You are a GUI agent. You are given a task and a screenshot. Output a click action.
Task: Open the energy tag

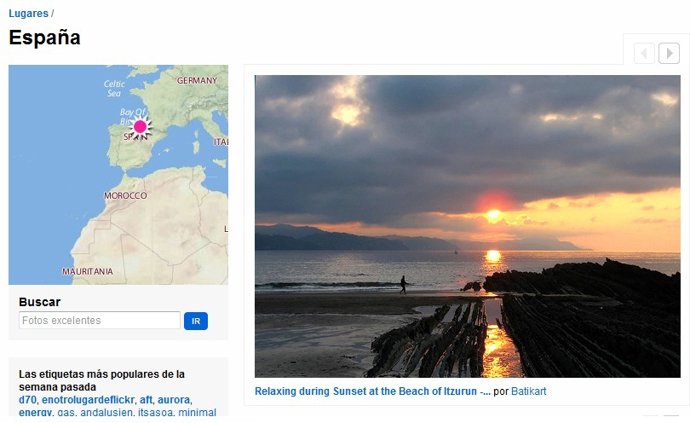click(x=35, y=413)
